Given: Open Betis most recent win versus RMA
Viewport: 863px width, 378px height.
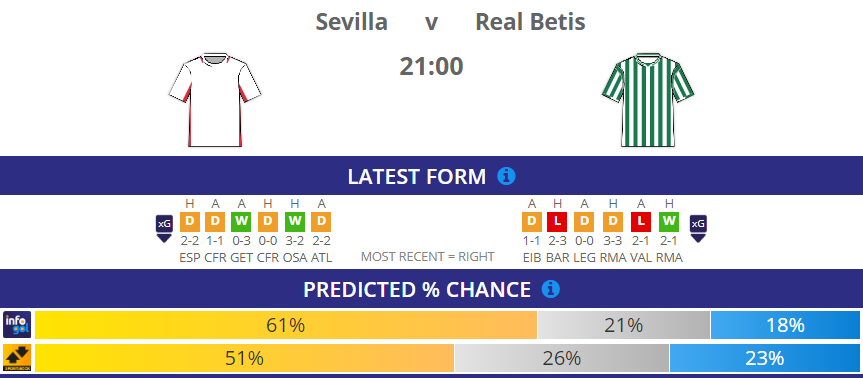Looking at the screenshot, I should tap(669, 222).
